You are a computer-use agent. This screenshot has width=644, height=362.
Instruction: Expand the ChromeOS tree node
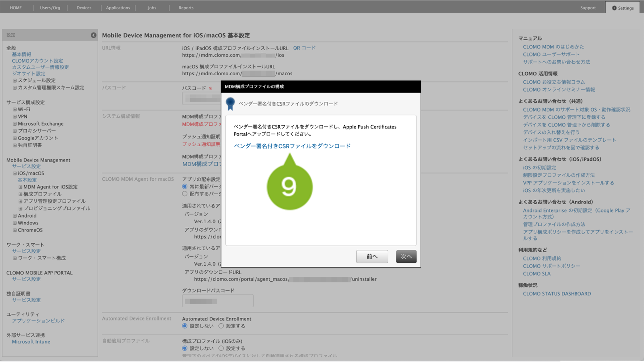(15, 230)
